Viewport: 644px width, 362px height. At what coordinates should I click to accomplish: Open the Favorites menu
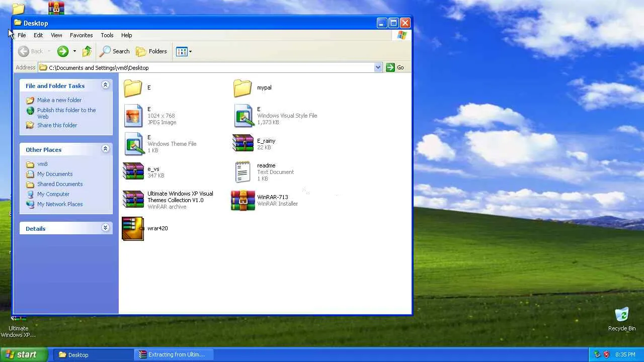tap(81, 35)
